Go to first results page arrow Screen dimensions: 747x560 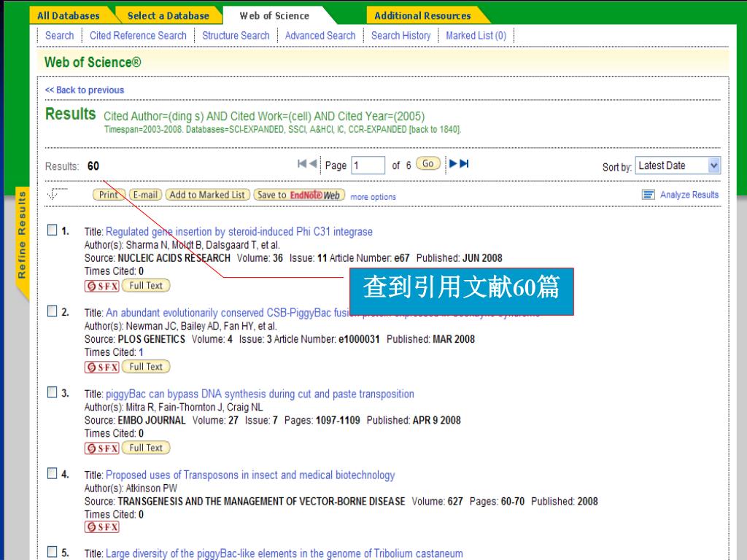click(x=301, y=164)
